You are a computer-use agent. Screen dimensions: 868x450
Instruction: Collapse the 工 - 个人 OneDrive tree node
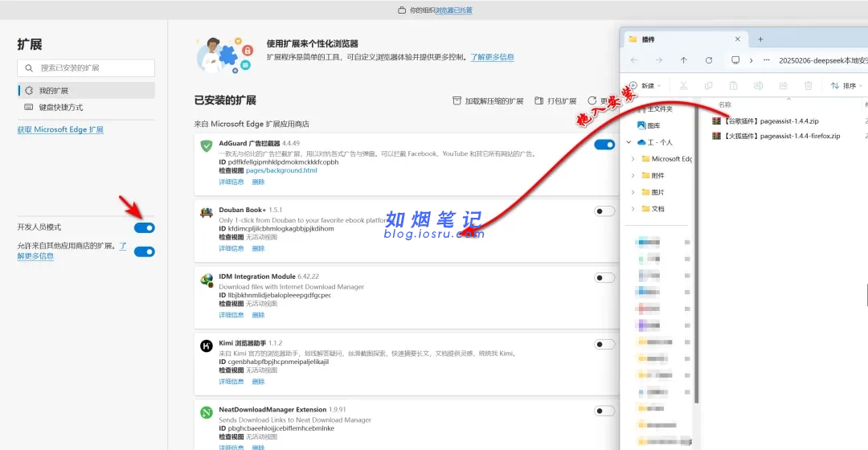[628, 142]
